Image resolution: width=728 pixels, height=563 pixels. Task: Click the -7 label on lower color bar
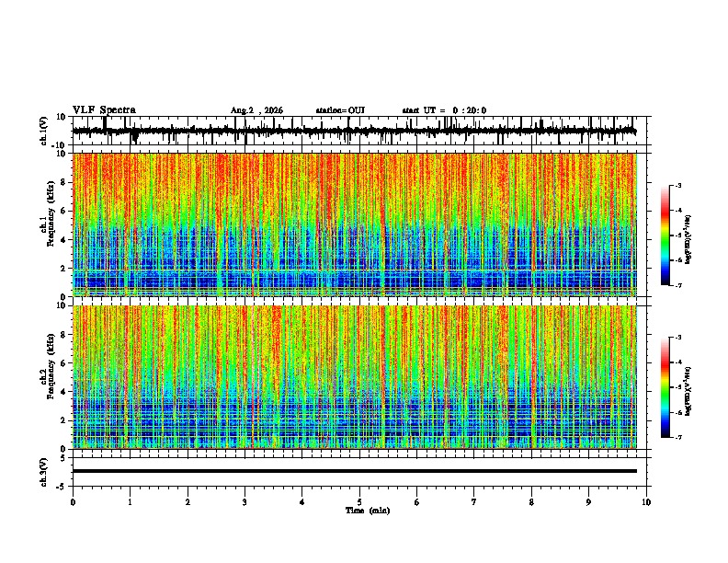678,438
